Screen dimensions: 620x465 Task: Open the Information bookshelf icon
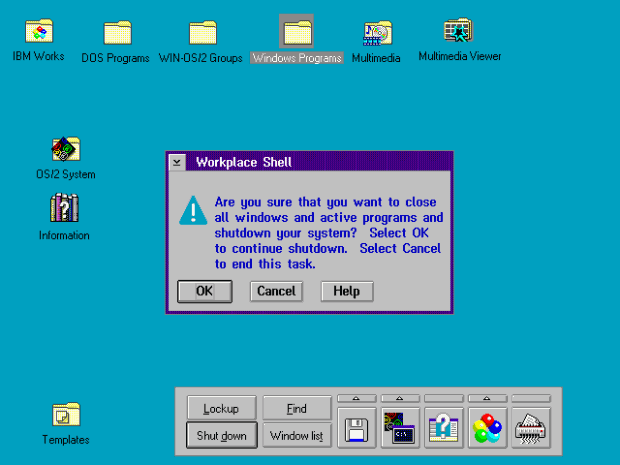(64, 208)
